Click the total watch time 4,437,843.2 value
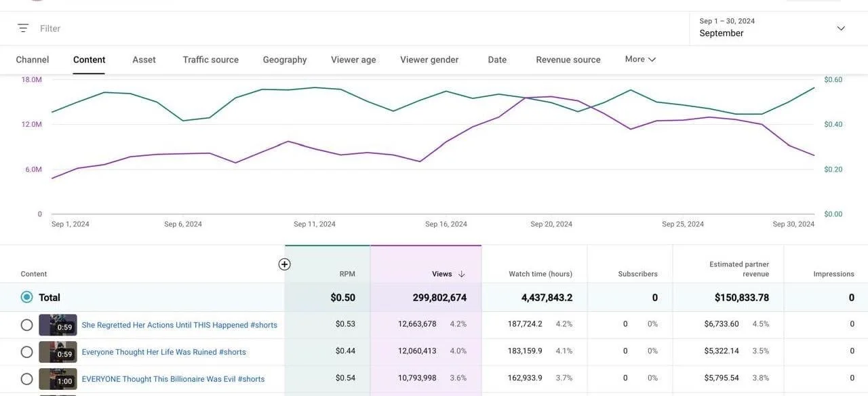The width and height of the screenshot is (868, 396). [547, 297]
